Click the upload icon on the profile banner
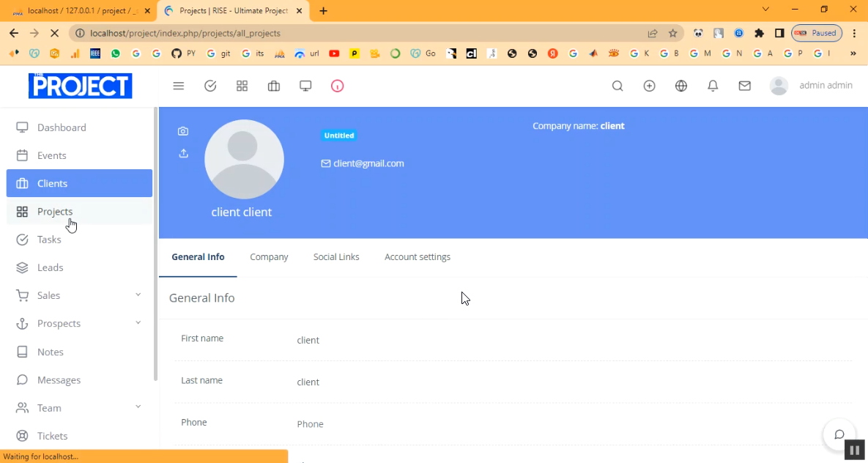This screenshot has height=463, width=868. click(x=183, y=153)
